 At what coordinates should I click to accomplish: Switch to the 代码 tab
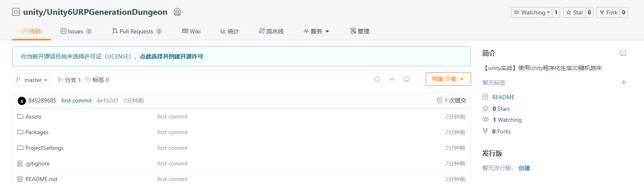pos(31,31)
